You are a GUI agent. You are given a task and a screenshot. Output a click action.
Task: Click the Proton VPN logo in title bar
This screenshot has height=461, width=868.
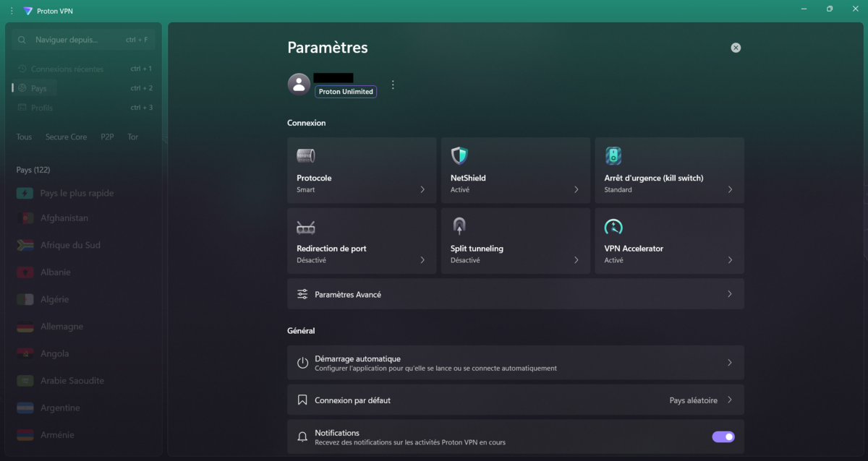(28, 11)
